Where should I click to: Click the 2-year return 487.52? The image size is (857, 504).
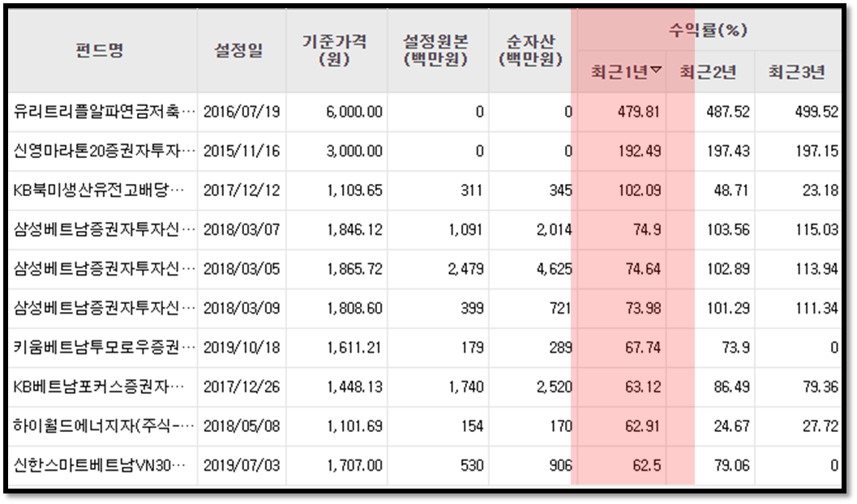tap(728, 112)
